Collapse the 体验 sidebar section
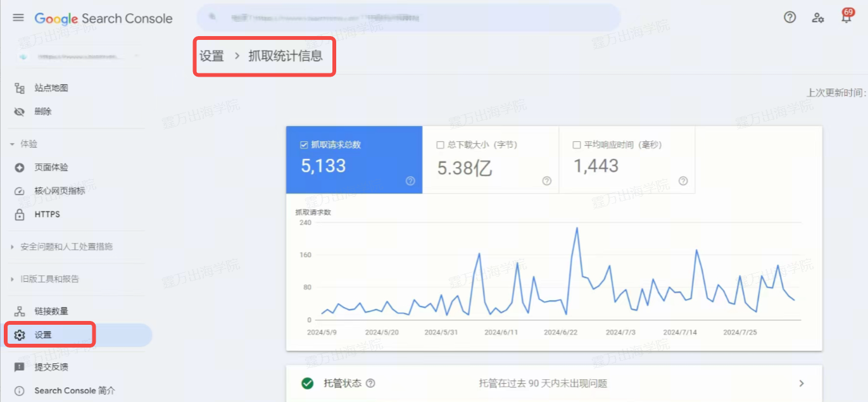 [12, 144]
